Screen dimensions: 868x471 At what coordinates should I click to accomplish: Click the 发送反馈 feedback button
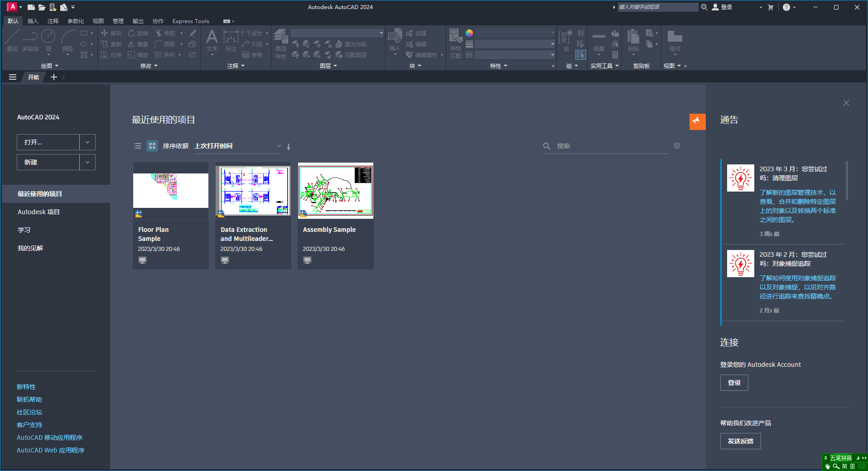pyautogui.click(x=740, y=441)
